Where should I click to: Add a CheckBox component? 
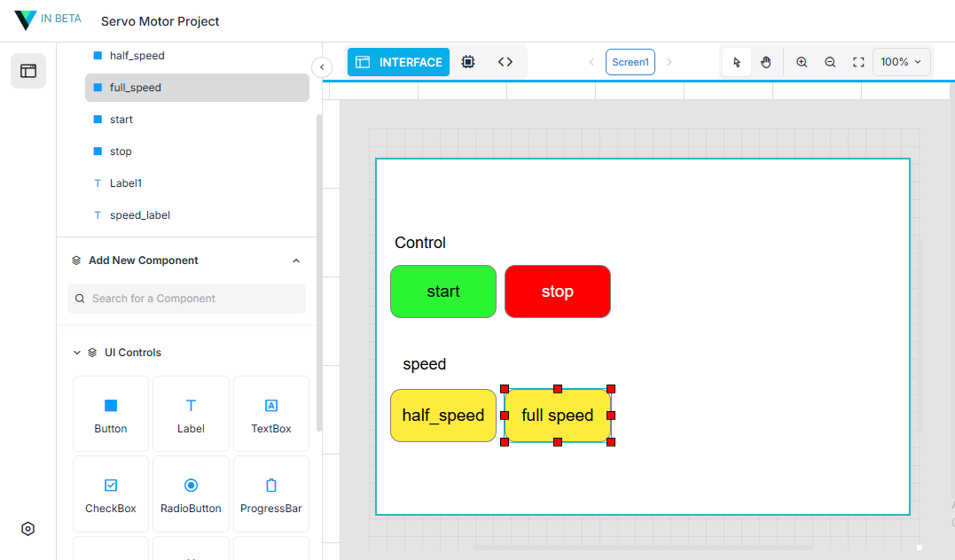coord(111,494)
